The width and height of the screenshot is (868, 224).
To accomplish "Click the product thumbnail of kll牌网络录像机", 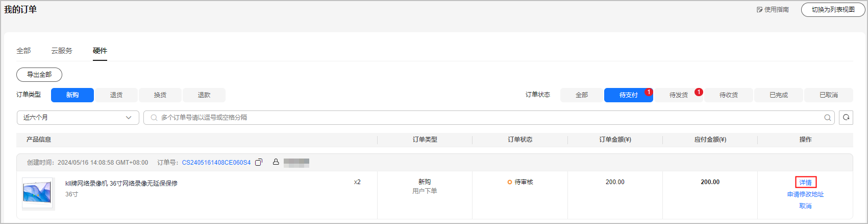I will pyautogui.click(x=38, y=193).
